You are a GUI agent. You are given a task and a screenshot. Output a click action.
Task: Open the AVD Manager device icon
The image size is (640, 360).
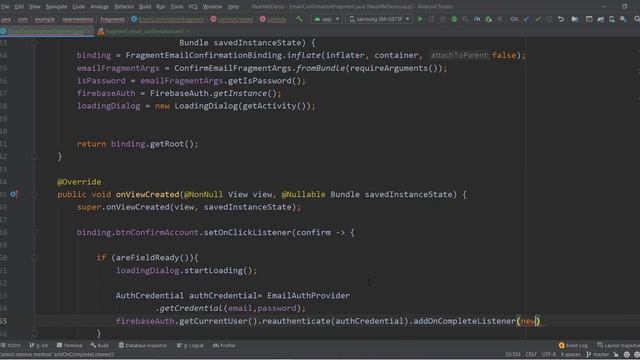pos(611,19)
